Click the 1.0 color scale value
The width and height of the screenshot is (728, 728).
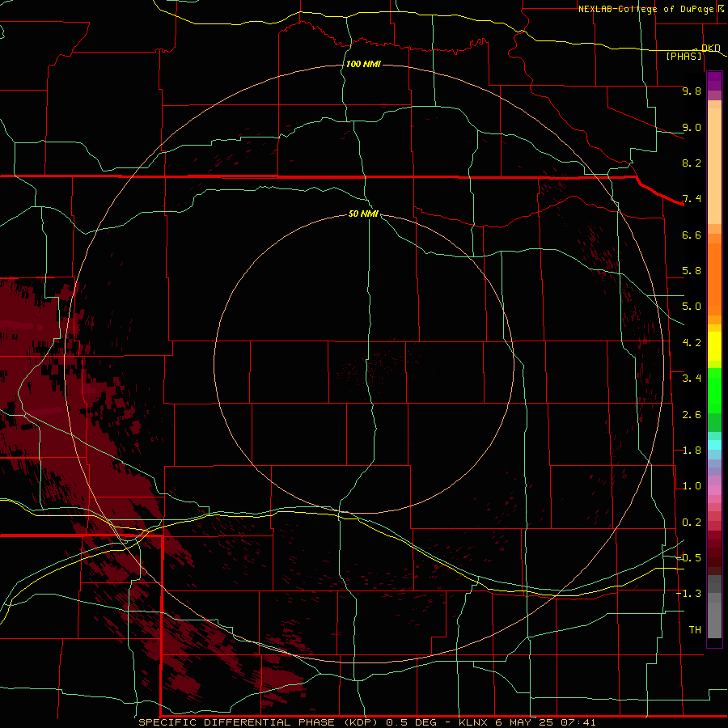pyautogui.click(x=692, y=486)
